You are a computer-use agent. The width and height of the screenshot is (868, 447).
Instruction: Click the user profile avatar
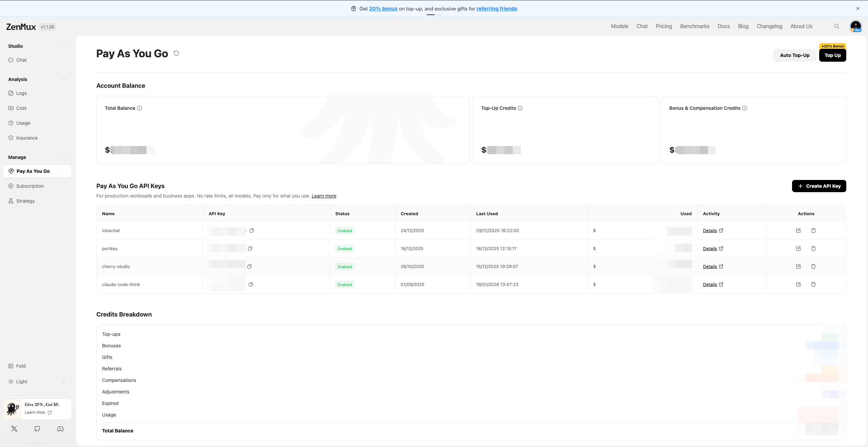tap(855, 26)
